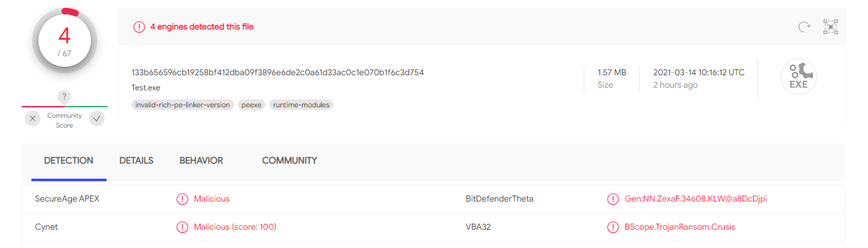Open the COMMUNITY tab
The height and width of the screenshot is (248, 868).
(x=290, y=160)
